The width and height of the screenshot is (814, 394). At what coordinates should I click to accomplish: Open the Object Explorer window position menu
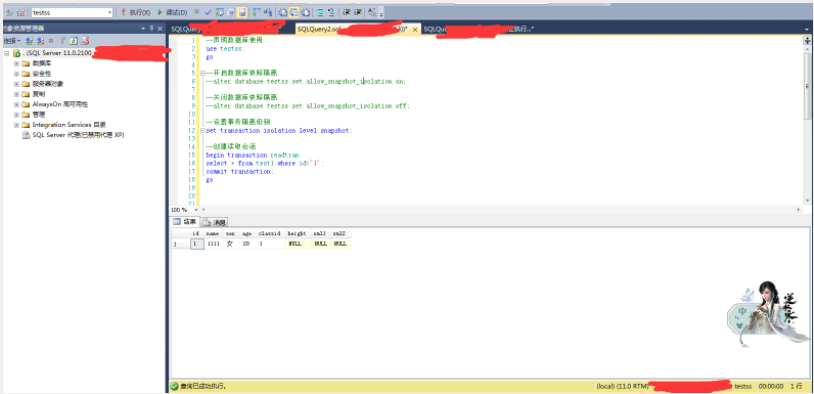click(x=143, y=29)
